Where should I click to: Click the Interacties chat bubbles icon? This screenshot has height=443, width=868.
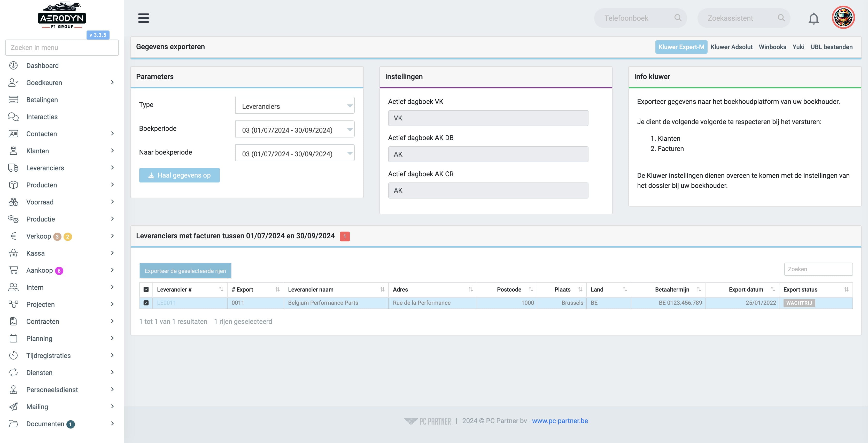point(13,117)
